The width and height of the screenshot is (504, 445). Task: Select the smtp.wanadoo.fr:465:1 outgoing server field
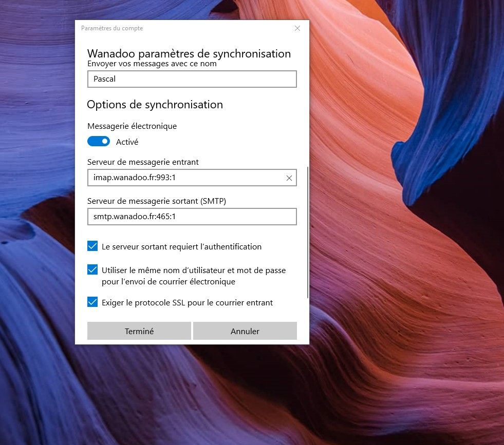pos(192,217)
